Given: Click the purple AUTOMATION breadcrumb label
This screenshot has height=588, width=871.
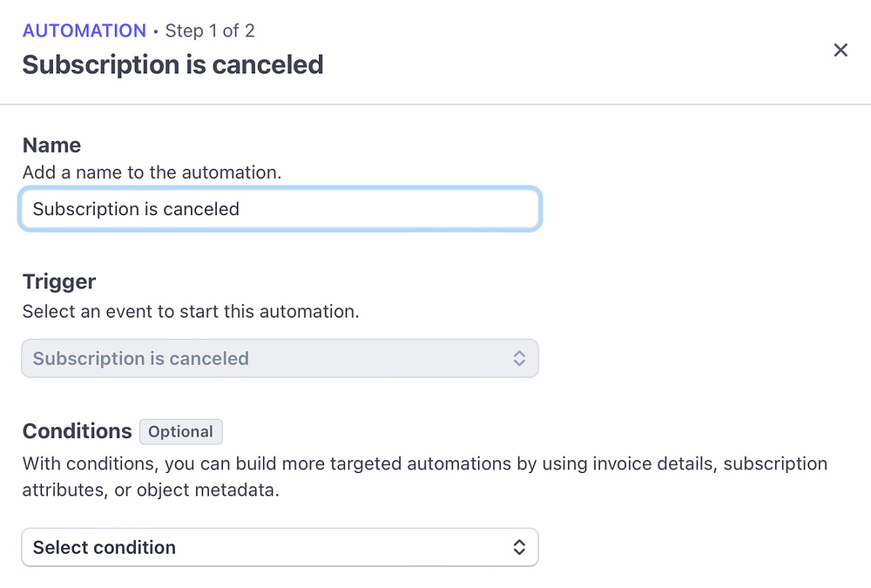Looking at the screenshot, I should (x=84, y=31).
